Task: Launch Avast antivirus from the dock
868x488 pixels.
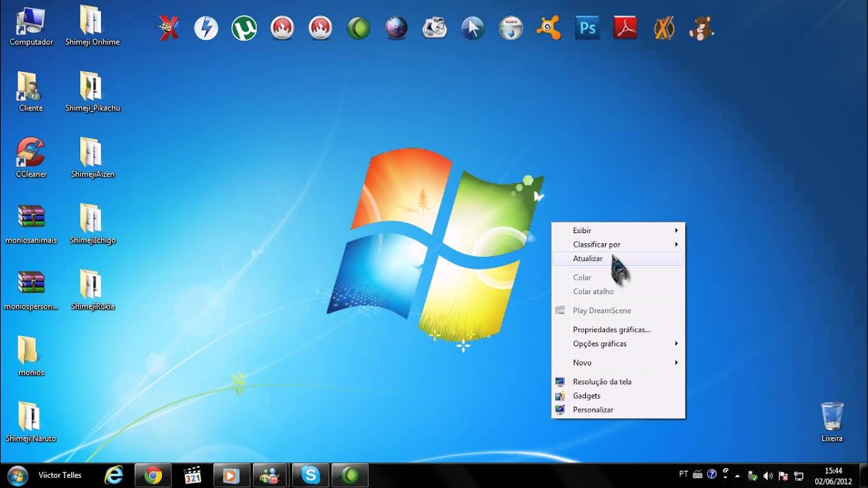Action: point(549,28)
